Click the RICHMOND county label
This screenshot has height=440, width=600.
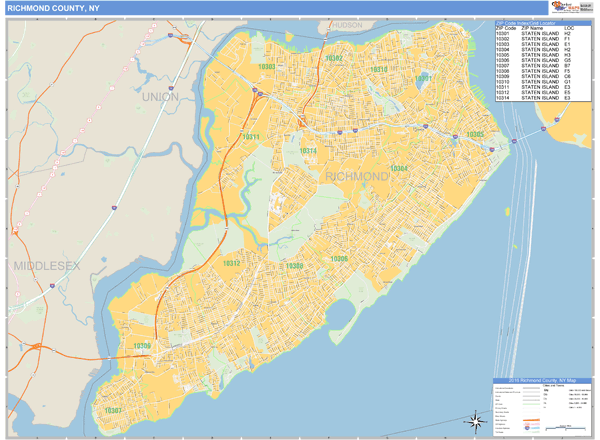tap(356, 177)
